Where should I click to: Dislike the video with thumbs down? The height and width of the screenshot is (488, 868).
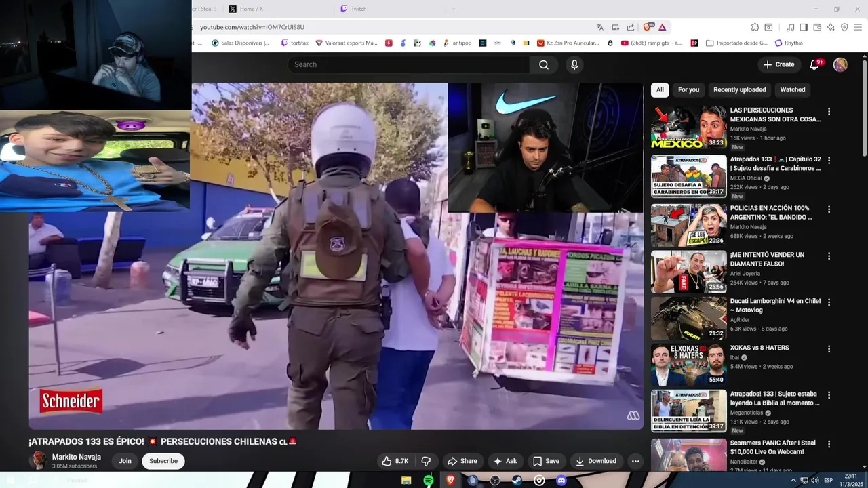tap(426, 461)
